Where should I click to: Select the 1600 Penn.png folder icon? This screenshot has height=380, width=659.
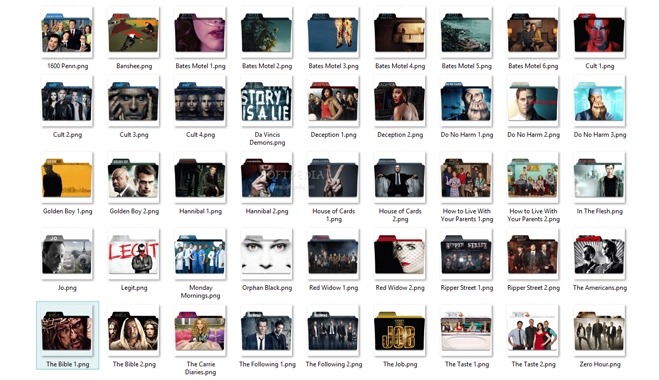(67, 33)
